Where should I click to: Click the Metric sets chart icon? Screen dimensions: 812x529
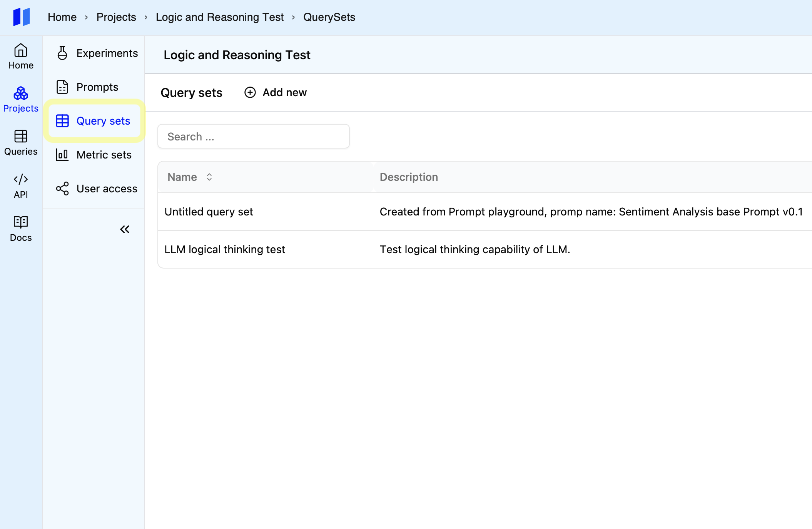[62, 155]
